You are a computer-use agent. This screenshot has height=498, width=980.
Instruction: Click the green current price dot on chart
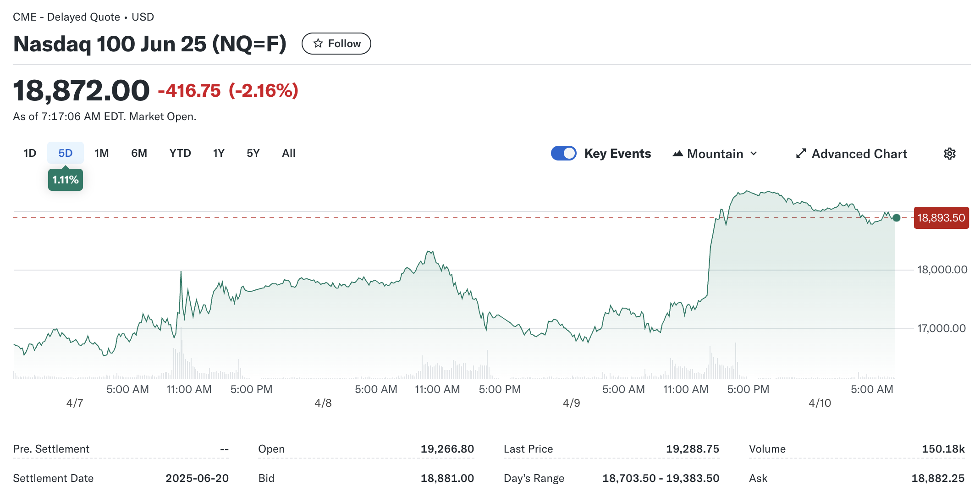click(x=896, y=218)
